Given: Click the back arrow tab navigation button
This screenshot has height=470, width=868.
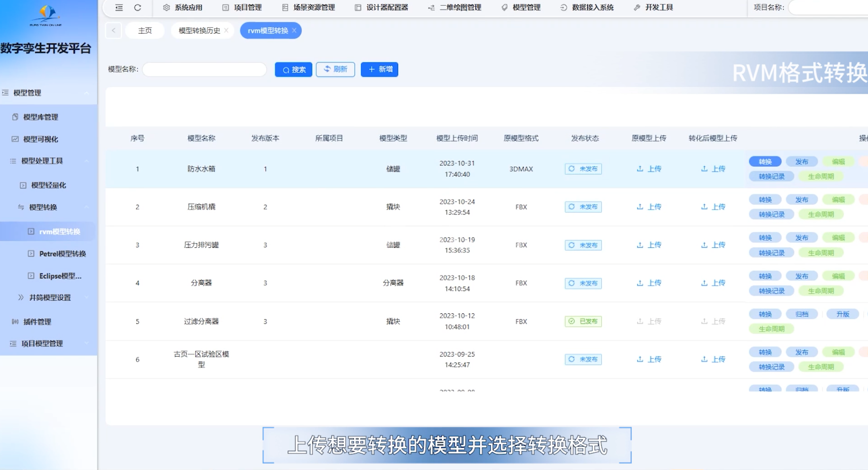Looking at the screenshot, I should coord(113,31).
